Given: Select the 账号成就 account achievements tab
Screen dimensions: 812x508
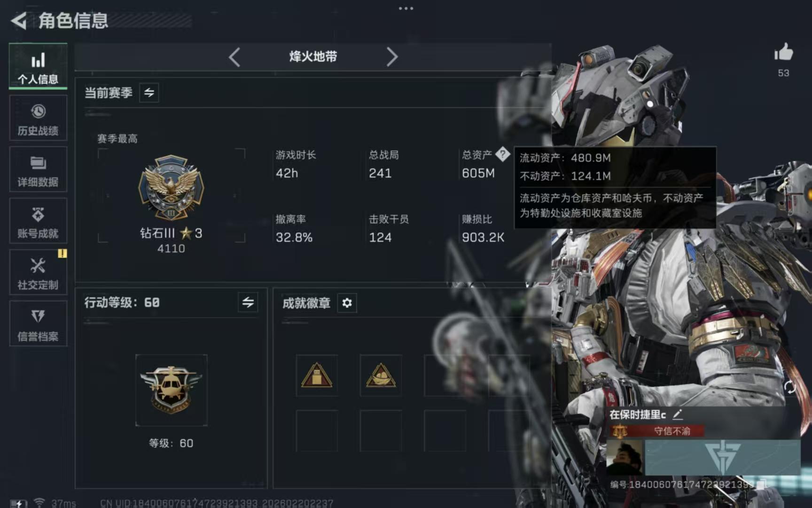Looking at the screenshot, I should point(38,221).
